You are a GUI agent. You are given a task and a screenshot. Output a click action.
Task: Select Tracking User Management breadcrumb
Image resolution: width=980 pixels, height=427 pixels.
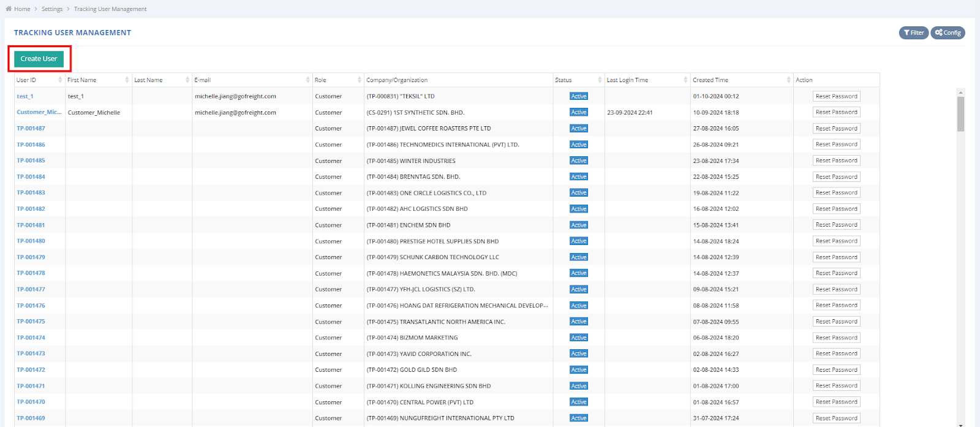(110, 9)
